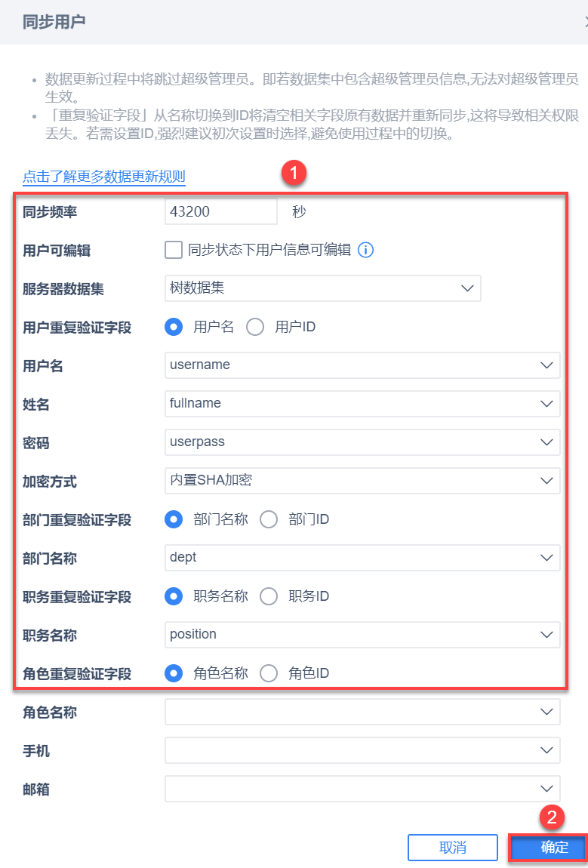
Task: Select 用户名 radio button
Action: 174,327
